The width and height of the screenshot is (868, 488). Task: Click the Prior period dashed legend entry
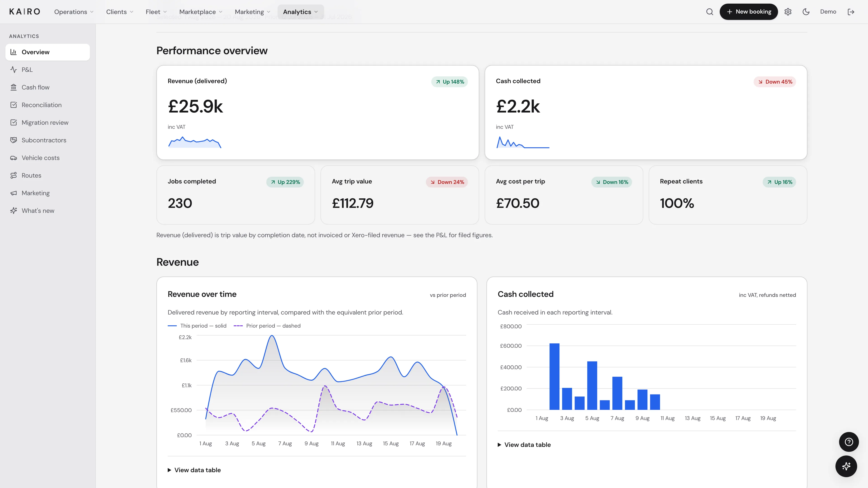tap(267, 326)
